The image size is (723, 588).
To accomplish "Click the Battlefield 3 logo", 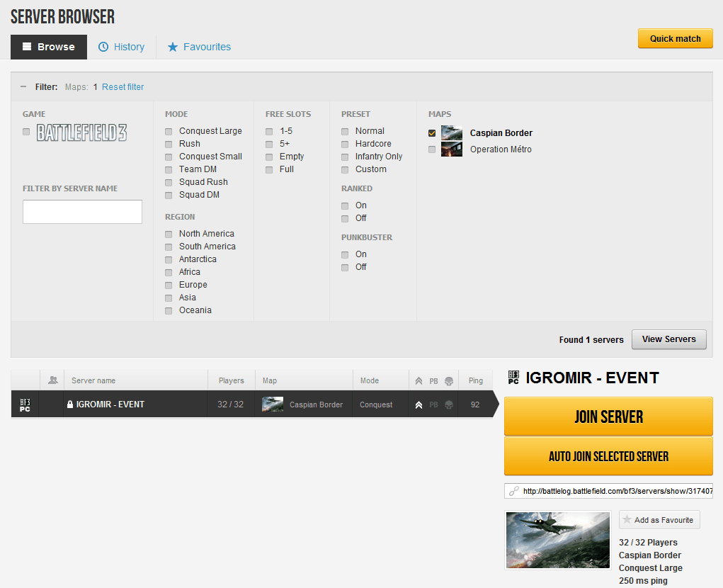I will click(x=81, y=132).
